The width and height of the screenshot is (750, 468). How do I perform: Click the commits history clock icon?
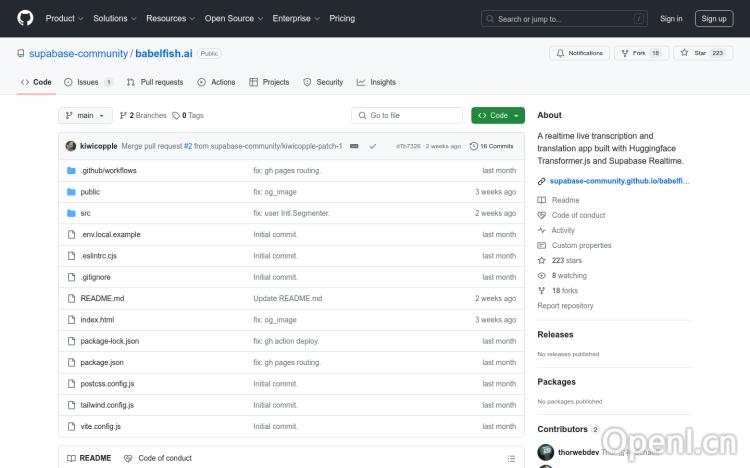tap(474, 146)
